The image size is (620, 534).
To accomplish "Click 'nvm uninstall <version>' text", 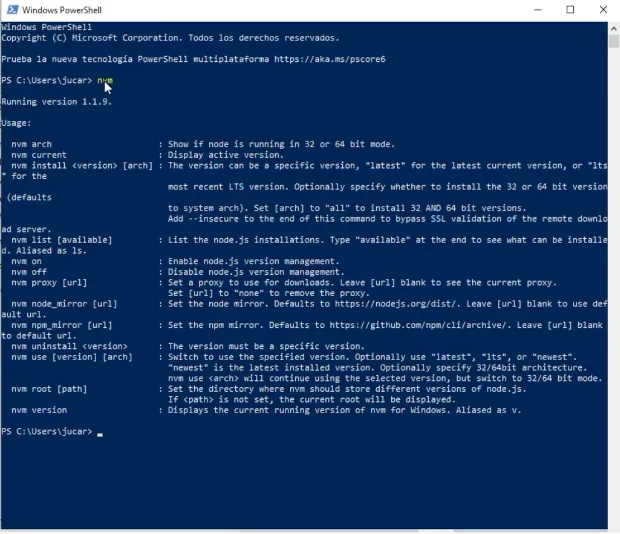I will click(x=69, y=346).
